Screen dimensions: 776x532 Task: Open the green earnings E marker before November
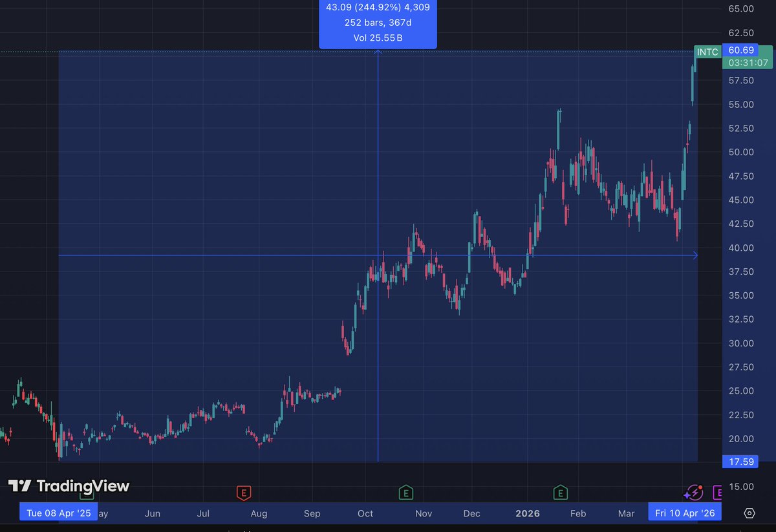405,493
